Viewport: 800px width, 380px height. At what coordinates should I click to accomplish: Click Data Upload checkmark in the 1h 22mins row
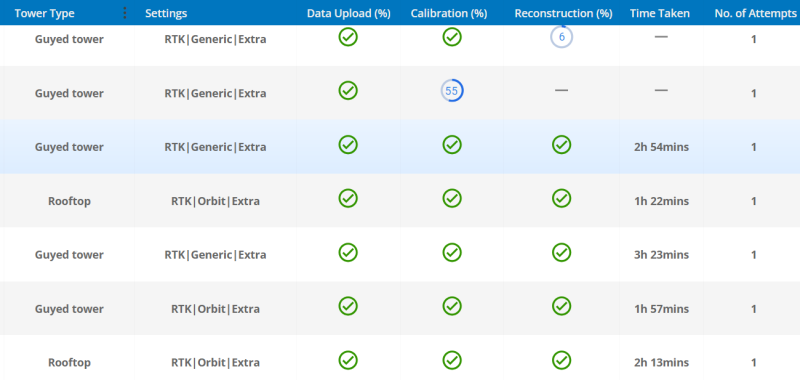tap(348, 198)
